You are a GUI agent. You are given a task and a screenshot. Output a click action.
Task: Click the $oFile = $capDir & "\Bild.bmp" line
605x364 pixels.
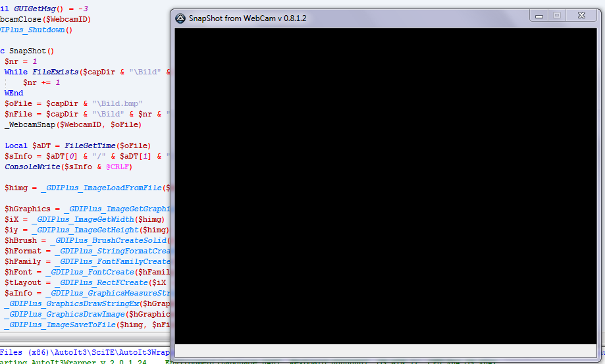point(73,103)
